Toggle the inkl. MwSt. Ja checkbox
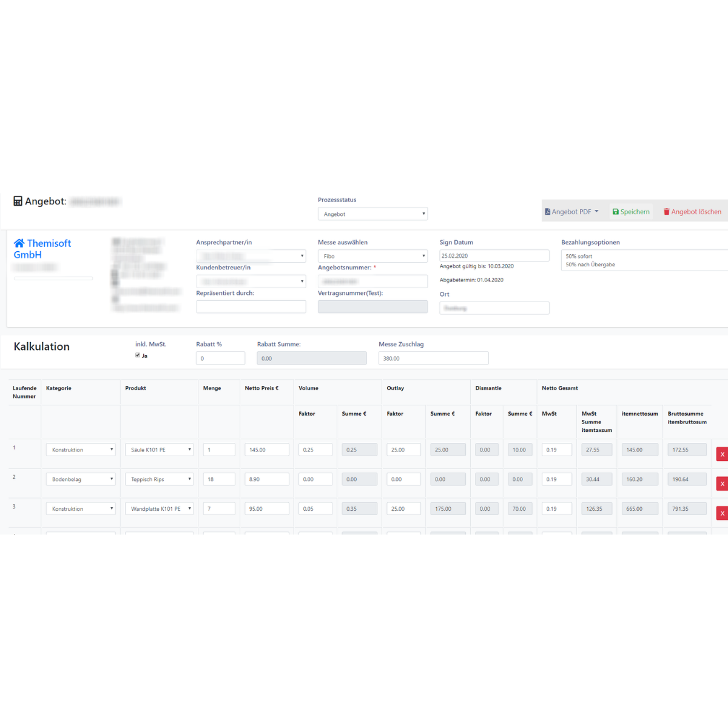728x728 pixels. [138, 356]
